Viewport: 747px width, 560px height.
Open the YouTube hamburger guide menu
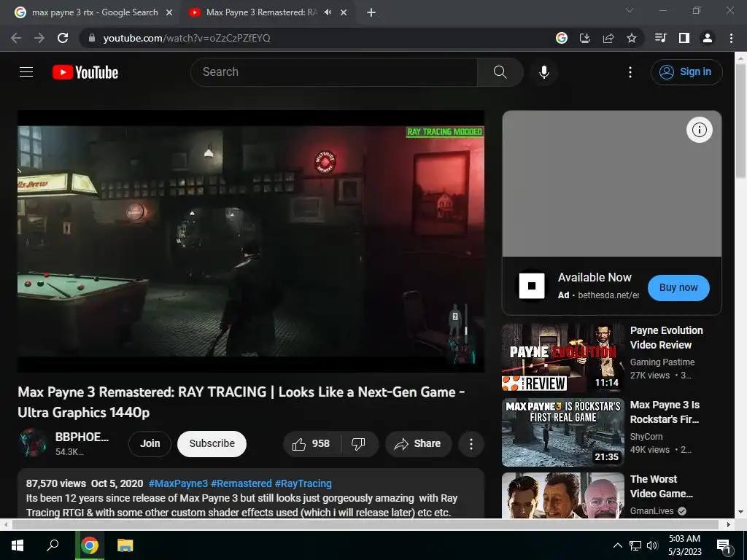coord(26,72)
